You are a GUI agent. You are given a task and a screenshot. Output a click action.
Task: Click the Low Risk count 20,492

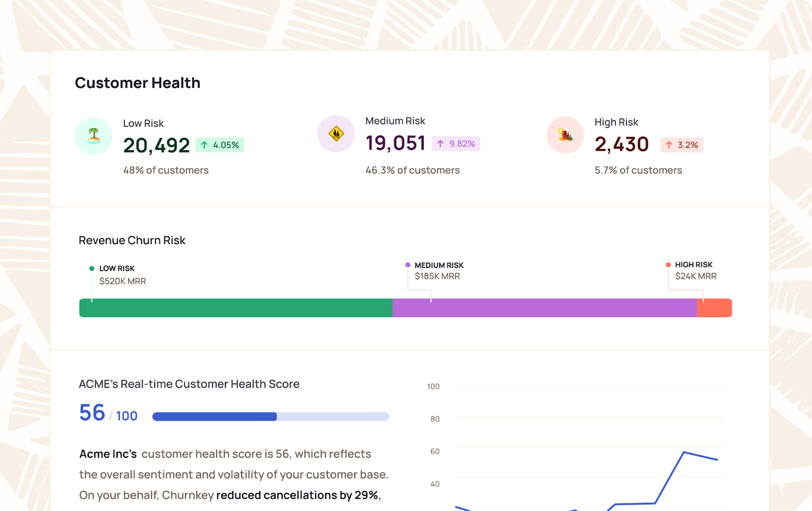pos(156,146)
